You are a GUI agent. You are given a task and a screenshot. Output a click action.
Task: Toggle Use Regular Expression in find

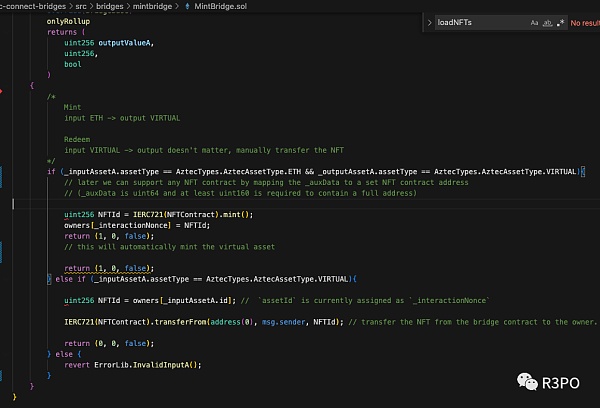(x=561, y=21)
